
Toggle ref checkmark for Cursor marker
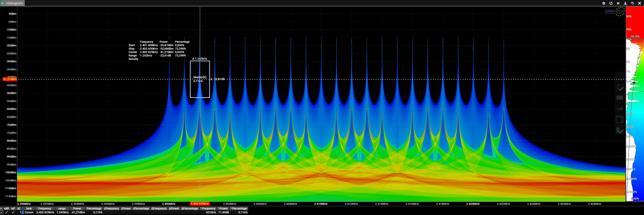pos(13,213)
